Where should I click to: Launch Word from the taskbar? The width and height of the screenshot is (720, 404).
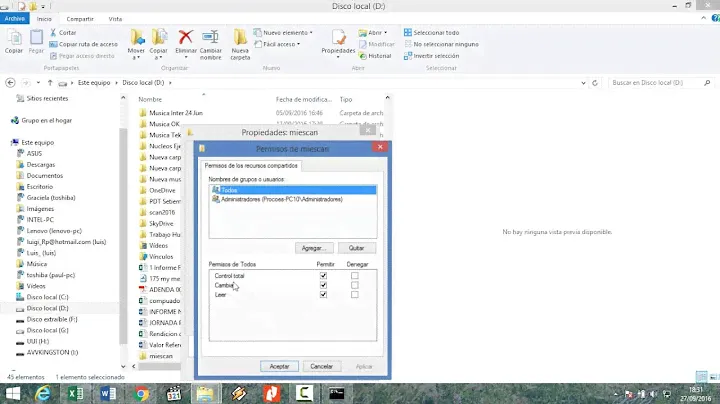coord(108,394)
